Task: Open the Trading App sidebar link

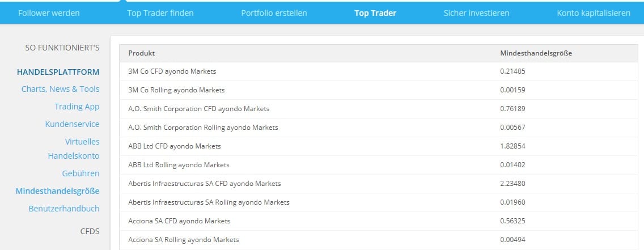Action: coord(77,107)
